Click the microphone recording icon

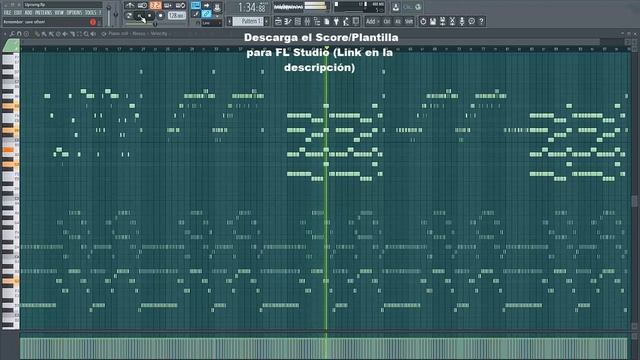click(x=462, y=21)
